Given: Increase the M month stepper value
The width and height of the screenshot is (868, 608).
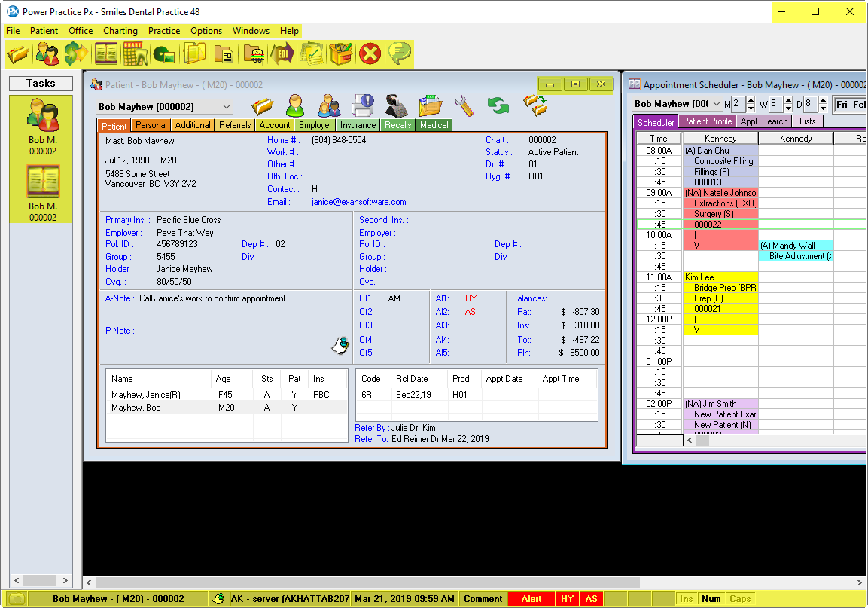Looking at the screenshot, I should point(750,100).
